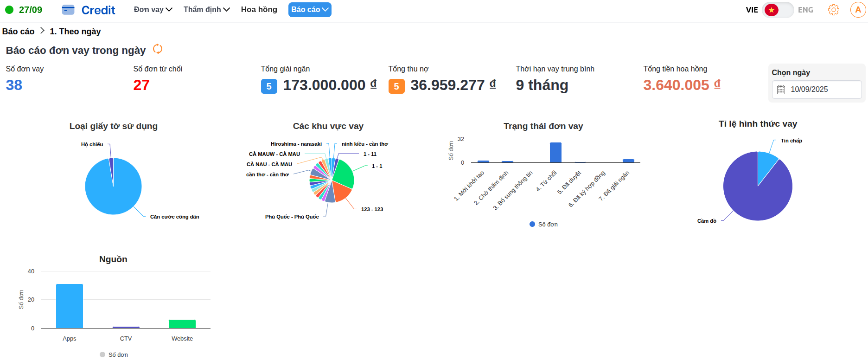The height and width of the screenshot is (361, 868).
Task: Click the Credit brand name link
Action: (98, 10)
